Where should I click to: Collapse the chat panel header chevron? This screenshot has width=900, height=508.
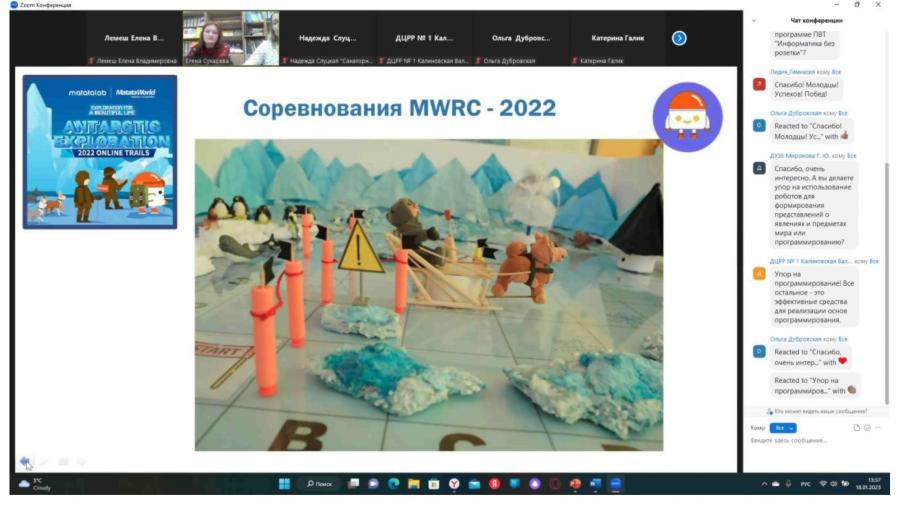point(754,21)
